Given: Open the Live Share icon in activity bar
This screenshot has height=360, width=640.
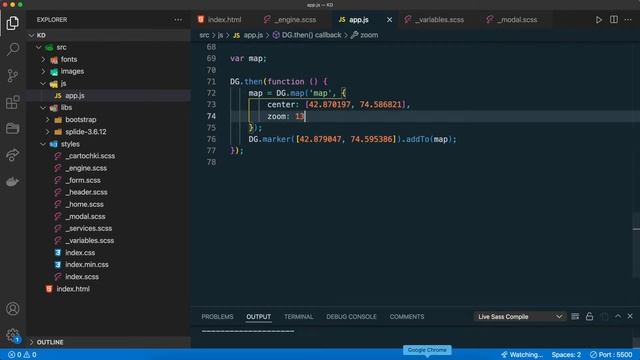Looking at the screenshot, I should coord(13,155).
